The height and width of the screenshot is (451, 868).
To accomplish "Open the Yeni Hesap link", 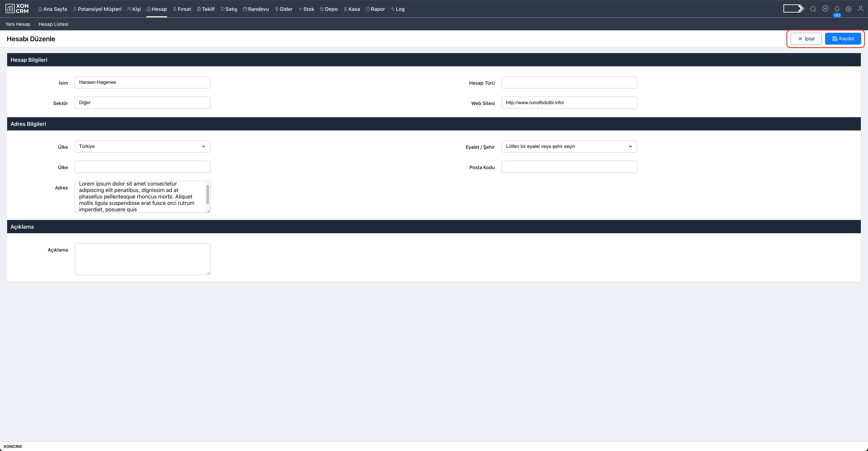I will [18, 24].
